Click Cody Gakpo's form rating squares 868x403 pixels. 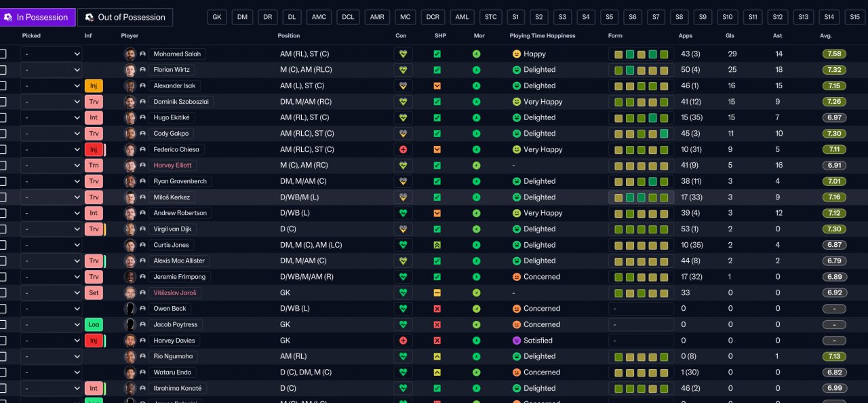pos(642,134)
